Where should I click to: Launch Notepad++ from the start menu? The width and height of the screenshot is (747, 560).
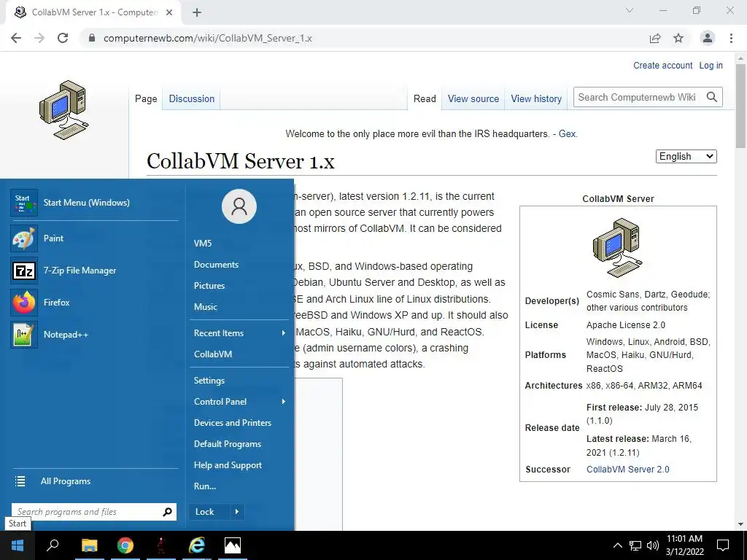94,334
